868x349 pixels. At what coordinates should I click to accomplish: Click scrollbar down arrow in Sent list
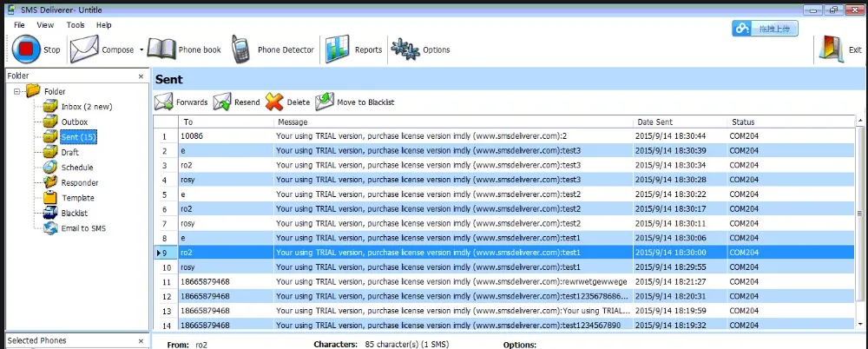[x=860, y=324]
